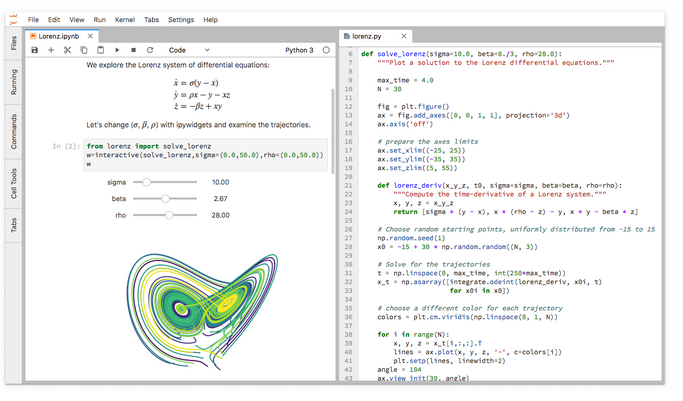
Task: Run the selected cell
Action: click(117, 50)
